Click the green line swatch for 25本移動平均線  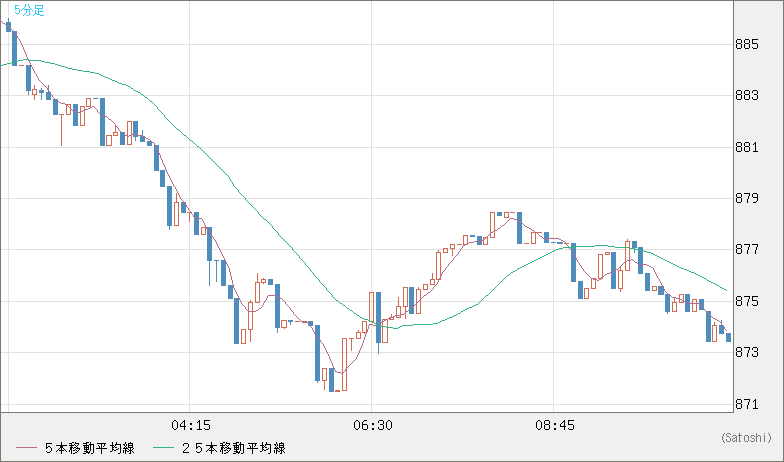pyautogui.click(x=164, y=448)
